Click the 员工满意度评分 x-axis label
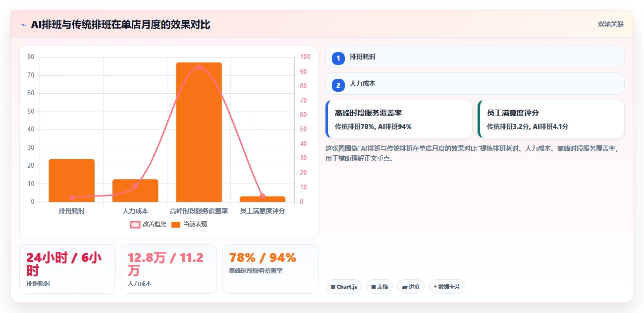644x313 pixels. click(263, 211)
